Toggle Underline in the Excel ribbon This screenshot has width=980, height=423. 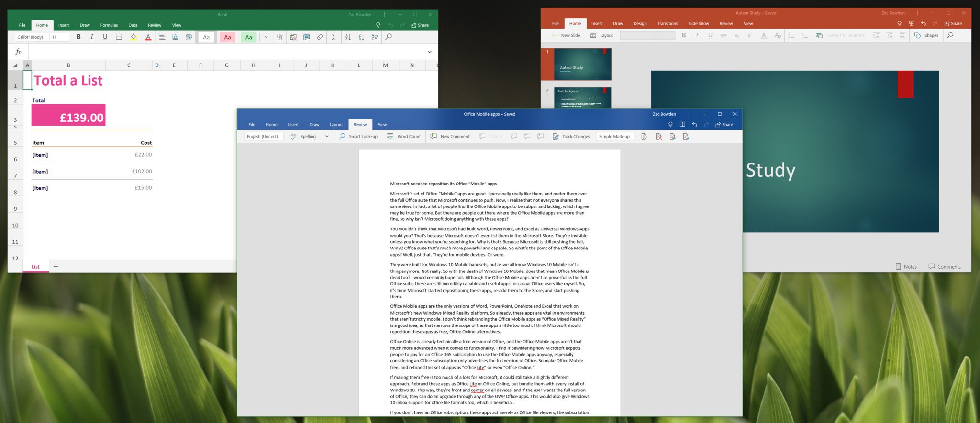click(105, 37)
